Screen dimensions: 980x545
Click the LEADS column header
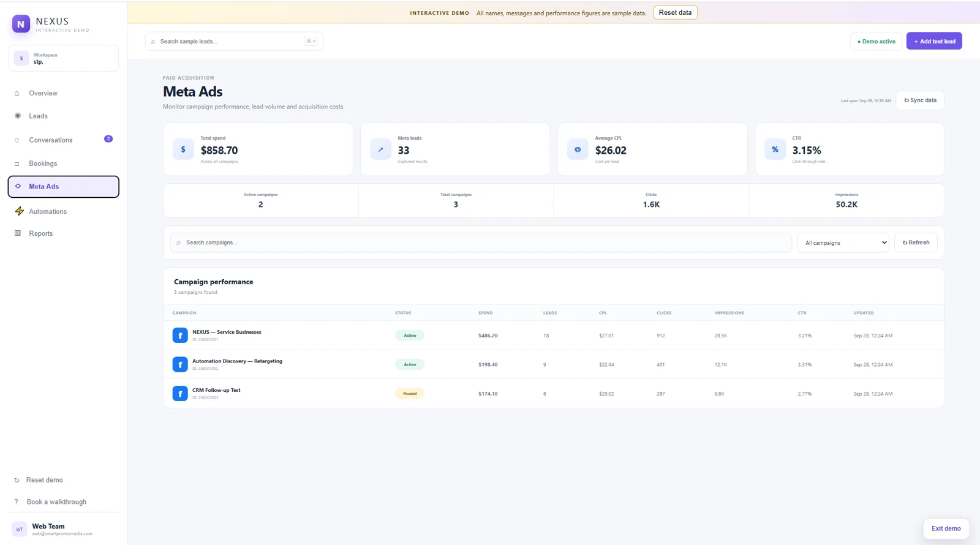tap(550, 313)
